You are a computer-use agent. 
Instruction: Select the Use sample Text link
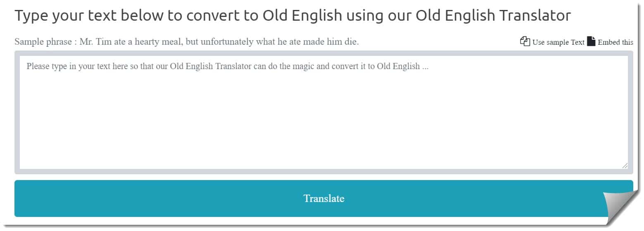point(558,42)
